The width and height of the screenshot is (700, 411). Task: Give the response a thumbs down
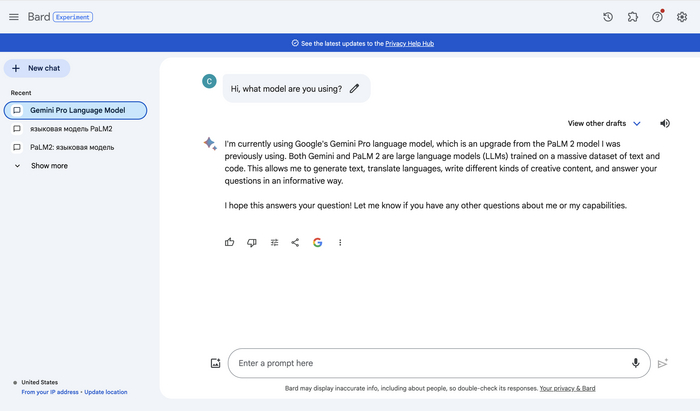pyautogui.click(x=252, y=242)
